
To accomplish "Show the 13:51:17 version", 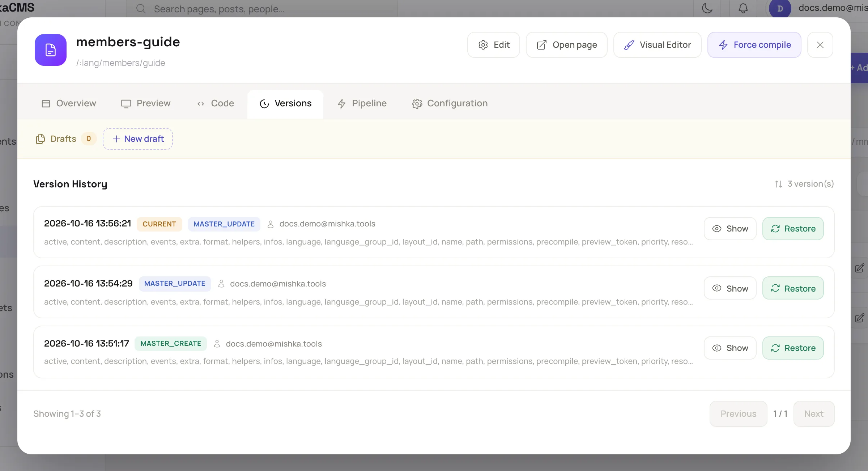I will (x=730, y=348).
